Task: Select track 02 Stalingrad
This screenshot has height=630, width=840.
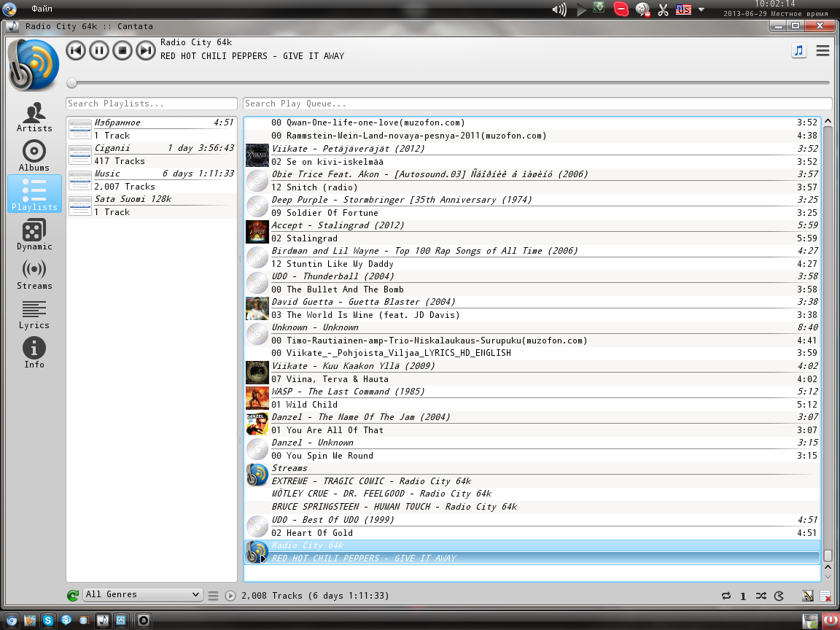Action: click(x=532, y=238)
